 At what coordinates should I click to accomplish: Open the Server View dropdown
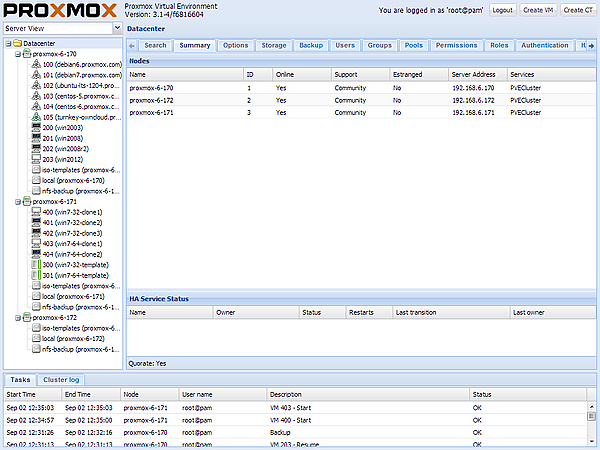click(117, 28)
